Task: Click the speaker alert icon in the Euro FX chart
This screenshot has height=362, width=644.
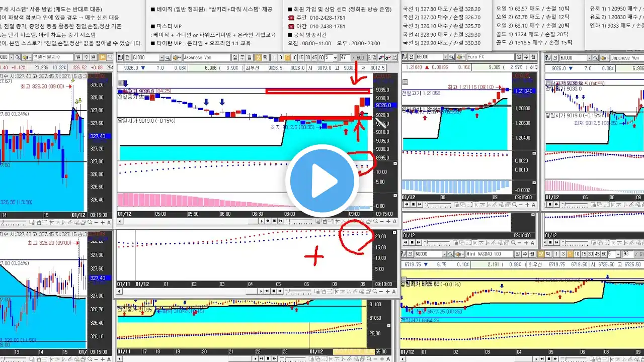Action: coord(461,57)
